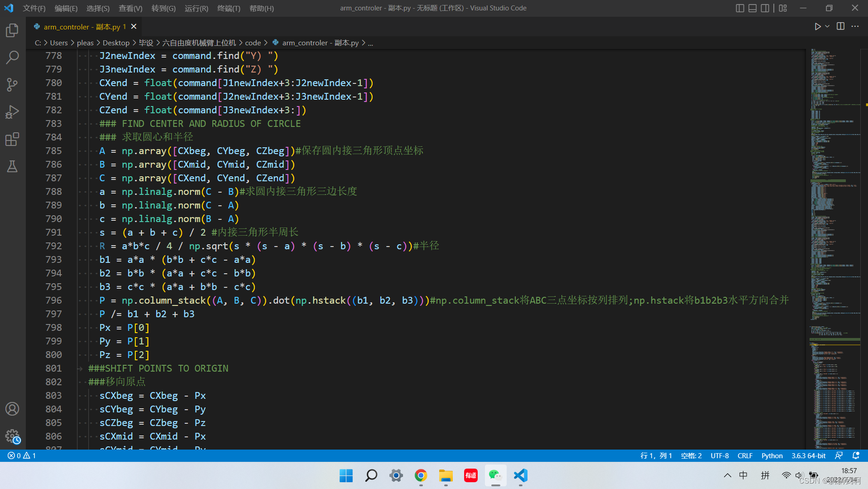The width and height of the screenshot is (868, 489).
Task: Toggle the 拼 pinyin input mode
Action: pyautogui.click(x=765, y=475)
